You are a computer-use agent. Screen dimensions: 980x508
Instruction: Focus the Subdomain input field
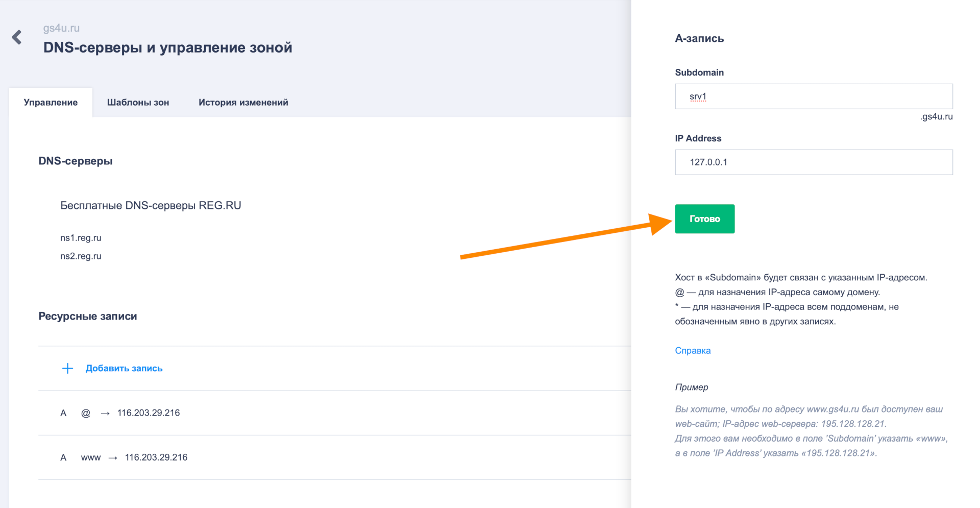tap(813, 96)
